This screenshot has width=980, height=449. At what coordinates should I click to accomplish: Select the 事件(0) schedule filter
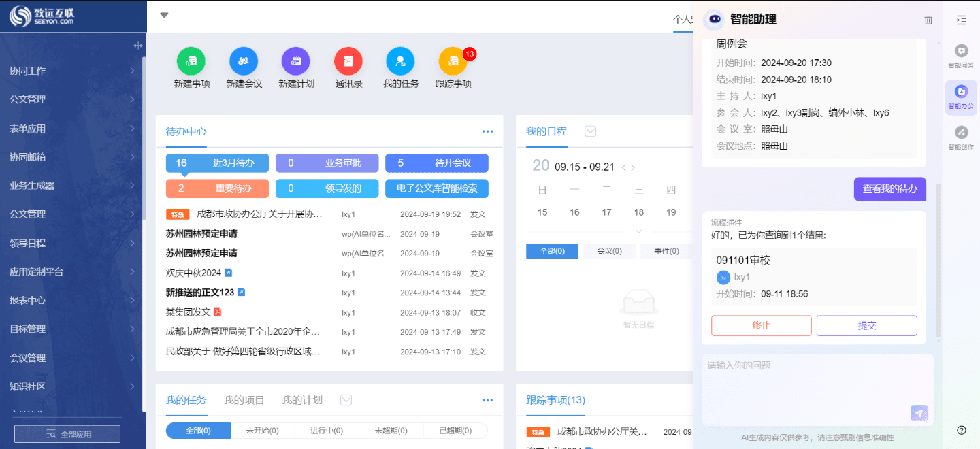(666, 251)
